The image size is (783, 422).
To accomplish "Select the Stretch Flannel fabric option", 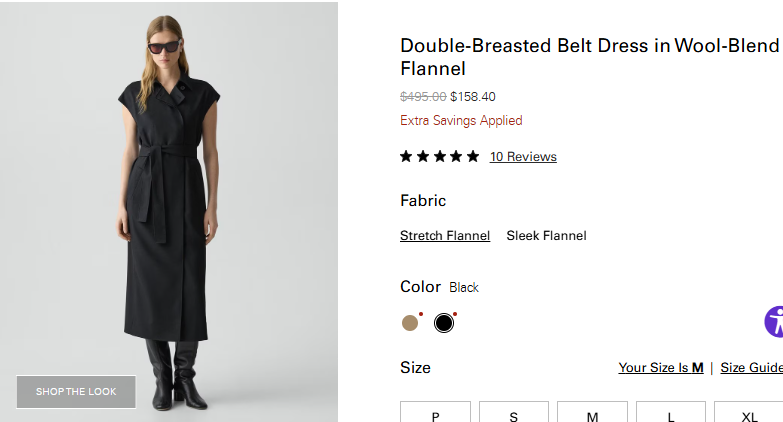I will click(445, 236).
